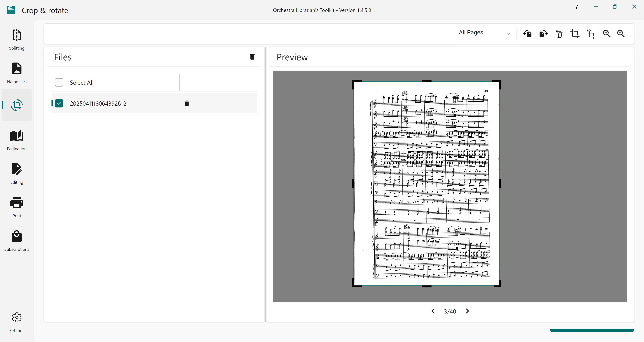Zoom out of the preview
This screenshot has width=644, height=342.
pos(607,34)
